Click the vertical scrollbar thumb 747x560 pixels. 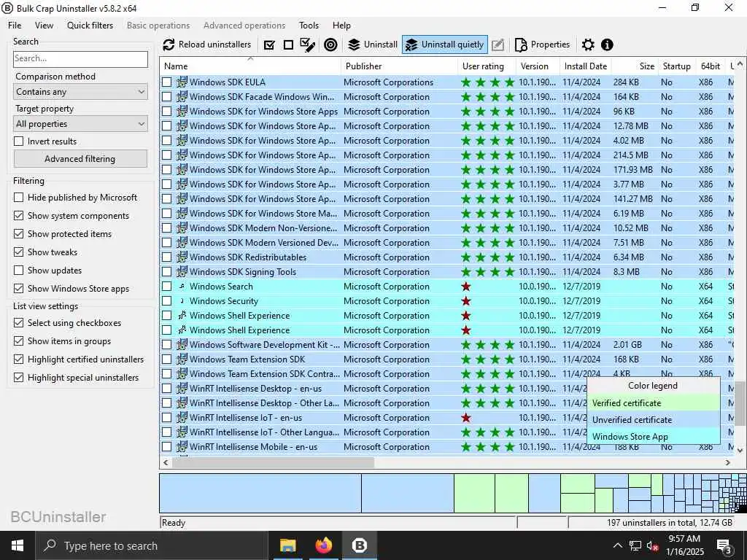click(x=740, y=403)
